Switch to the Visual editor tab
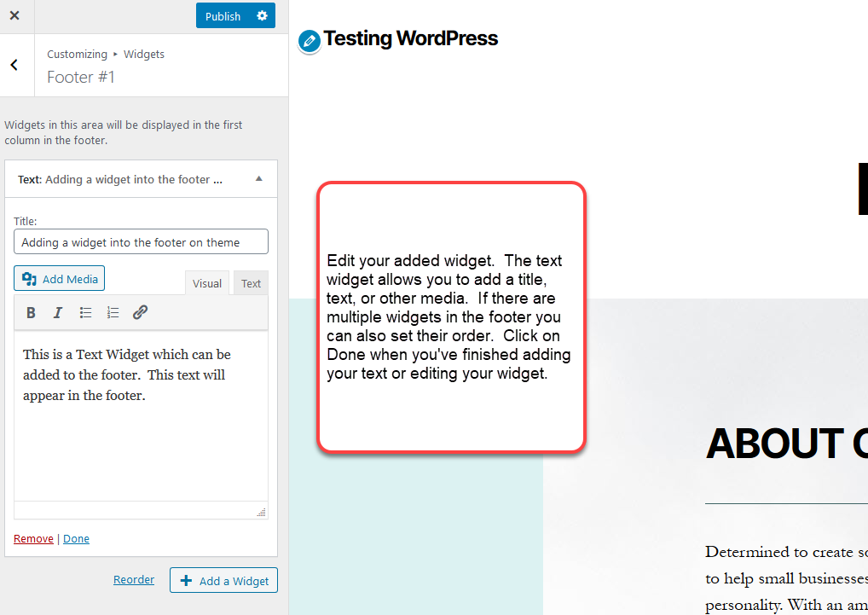This screenshot has width=868, height=615. [x=206, y=283]
